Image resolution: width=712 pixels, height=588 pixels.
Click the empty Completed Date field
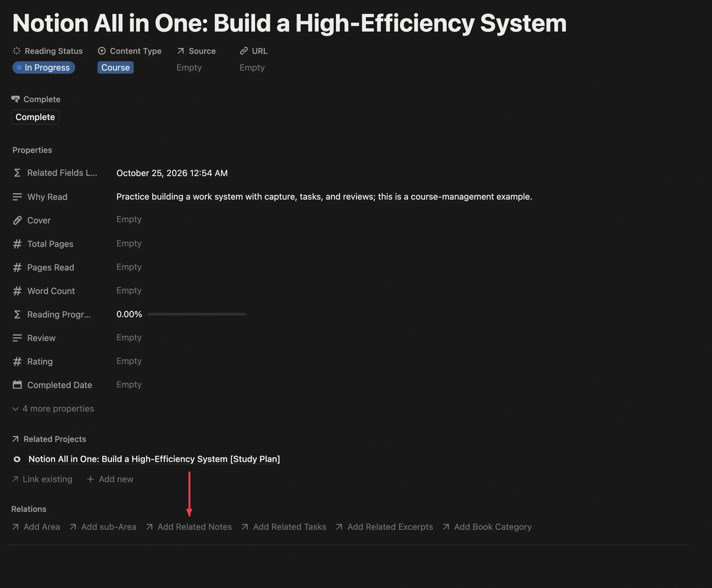[129, 384]
